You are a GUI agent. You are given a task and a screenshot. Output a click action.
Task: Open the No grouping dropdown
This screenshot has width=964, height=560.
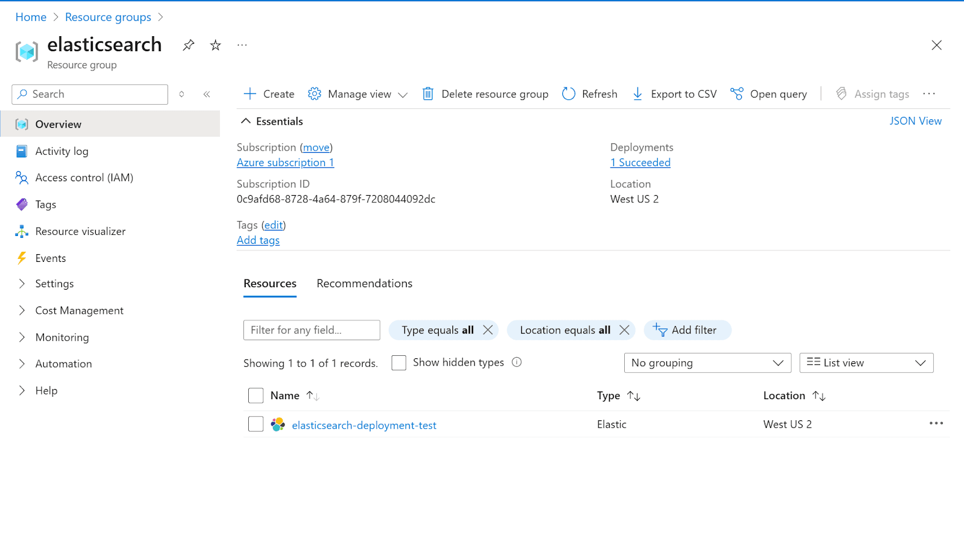(707, 363)
